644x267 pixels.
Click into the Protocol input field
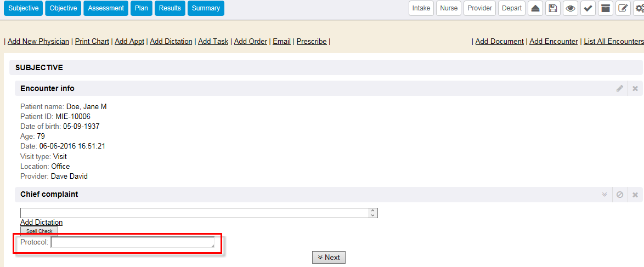pos(133,242)
